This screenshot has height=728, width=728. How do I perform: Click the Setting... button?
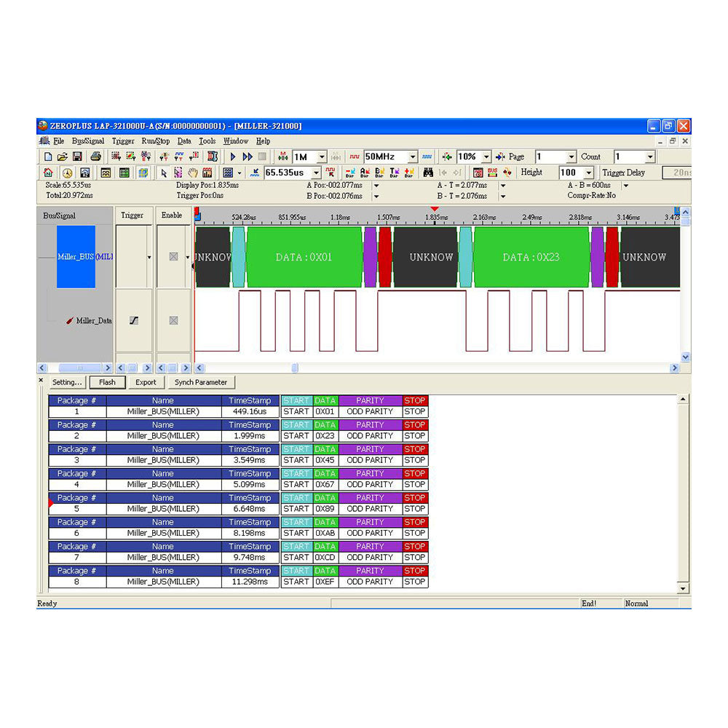point(67,382)
